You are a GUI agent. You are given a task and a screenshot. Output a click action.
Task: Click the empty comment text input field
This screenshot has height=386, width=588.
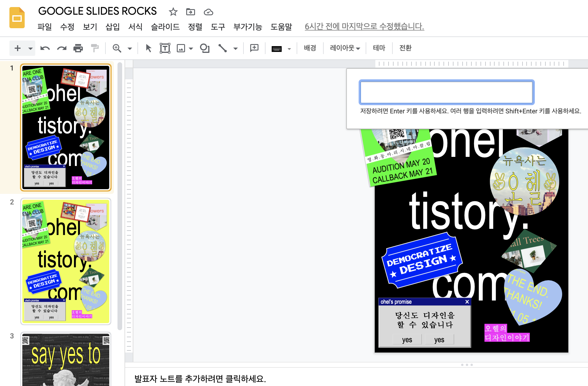point(446,92)
